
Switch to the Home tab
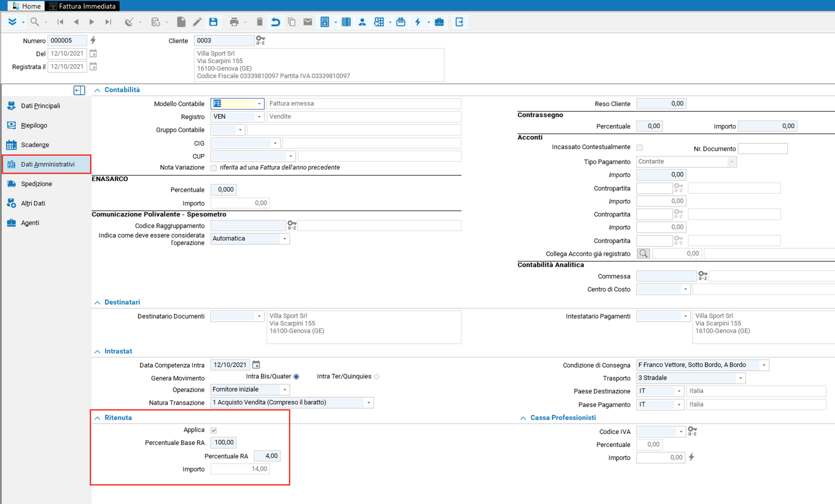(x=26, y=6)
